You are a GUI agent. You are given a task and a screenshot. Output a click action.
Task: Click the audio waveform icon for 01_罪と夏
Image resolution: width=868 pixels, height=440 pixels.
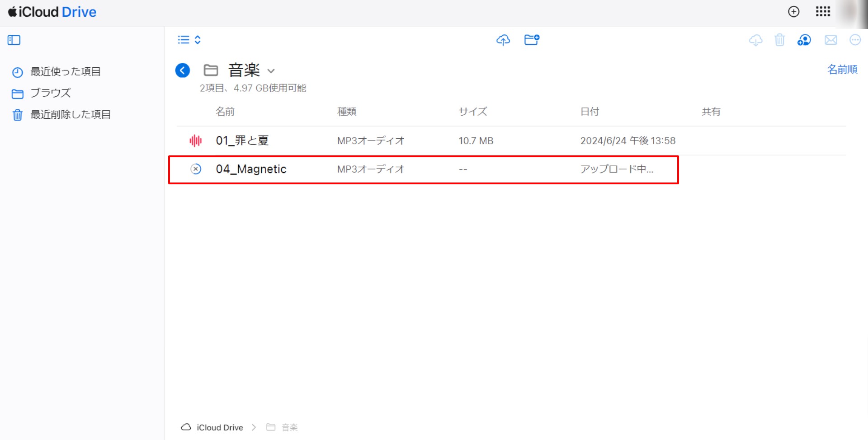tap(196, 140)
